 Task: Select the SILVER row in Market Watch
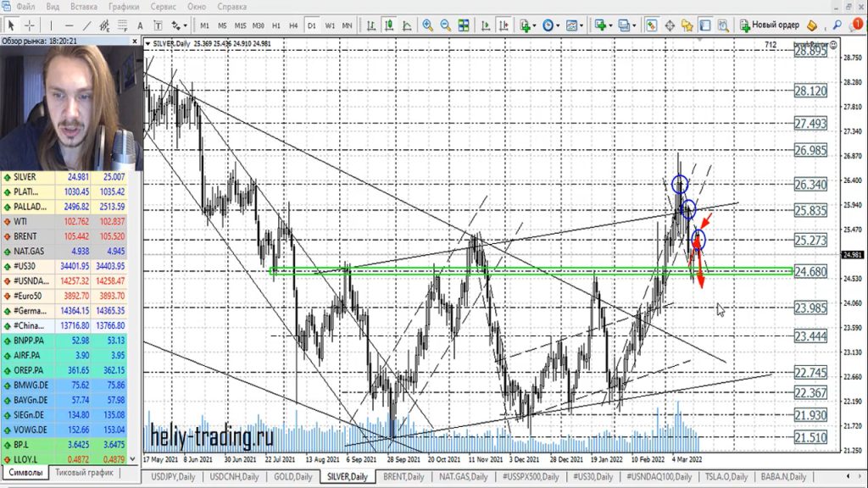pos(30,177)
